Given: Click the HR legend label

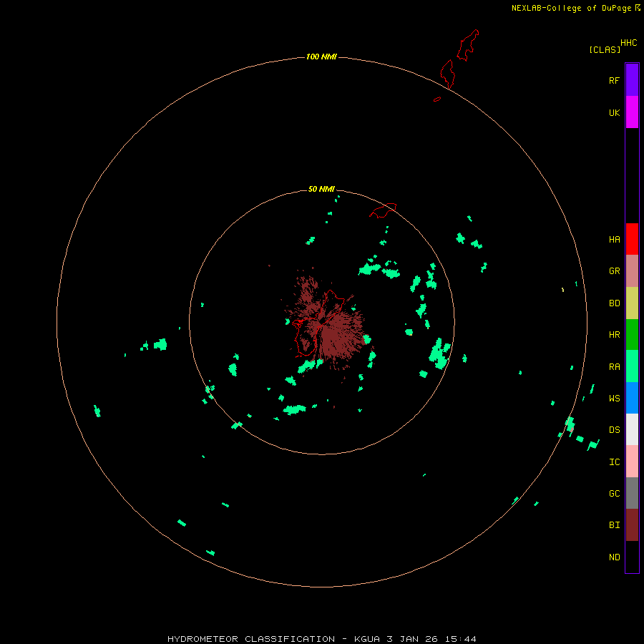Looking at the screenshot, I should [x=614, y=335].
